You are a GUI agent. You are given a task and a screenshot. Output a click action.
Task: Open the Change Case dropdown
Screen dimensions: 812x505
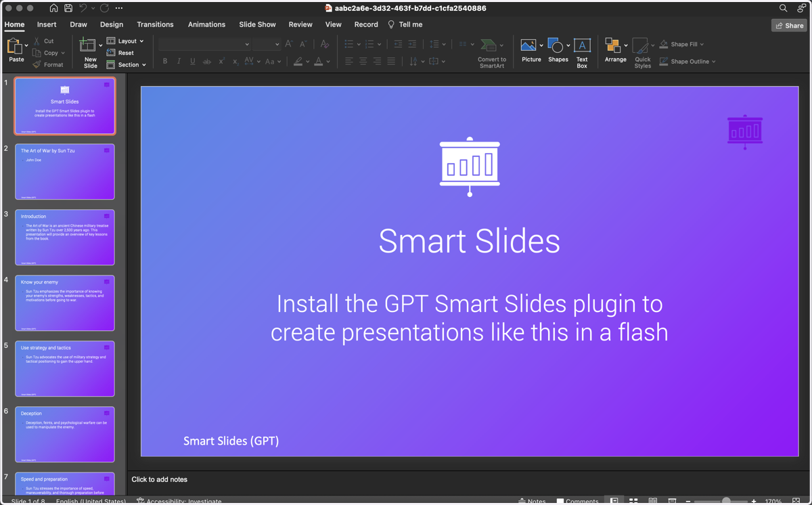pyautogui.click(x=273, y=62)
